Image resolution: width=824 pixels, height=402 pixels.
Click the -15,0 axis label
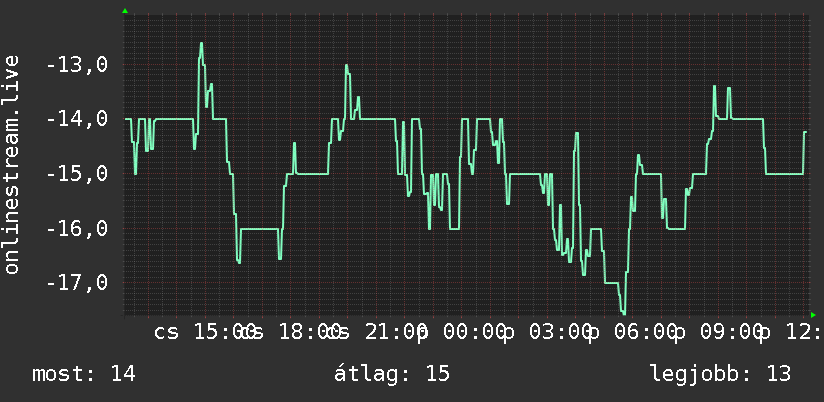[77, 173]
